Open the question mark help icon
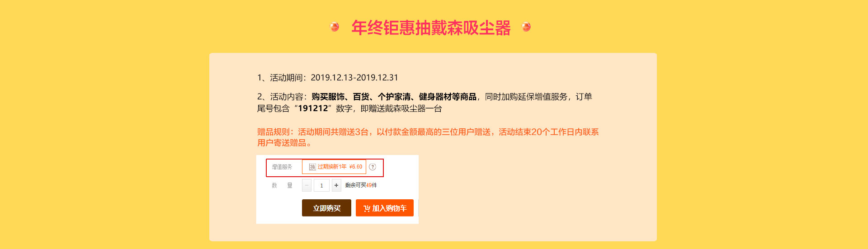This screenshot has height=249, width=868. (373, 167)
